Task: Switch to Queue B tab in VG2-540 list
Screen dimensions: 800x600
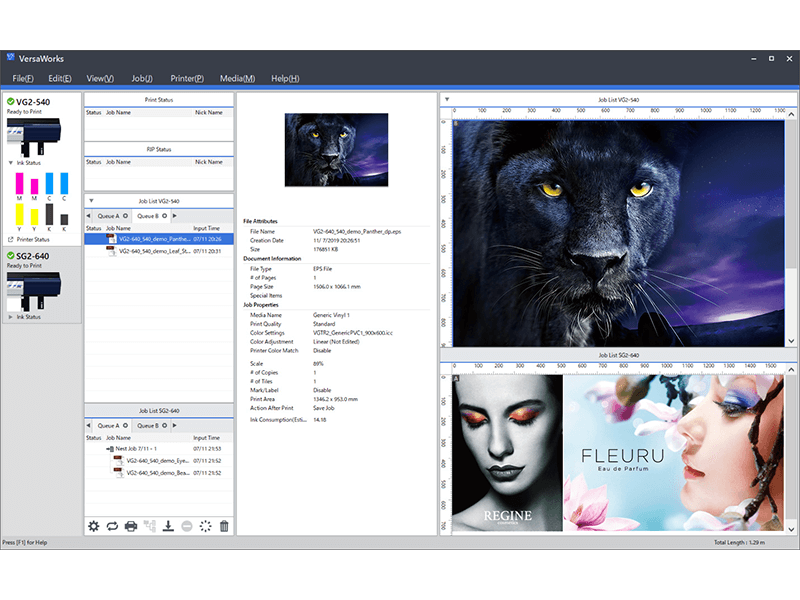Action: coord(148,215)
